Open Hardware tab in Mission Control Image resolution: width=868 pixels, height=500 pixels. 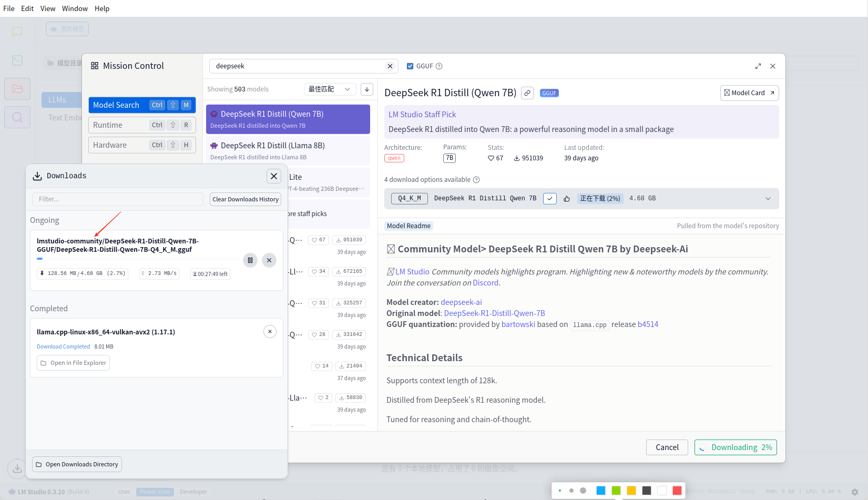tap(142, 145)
